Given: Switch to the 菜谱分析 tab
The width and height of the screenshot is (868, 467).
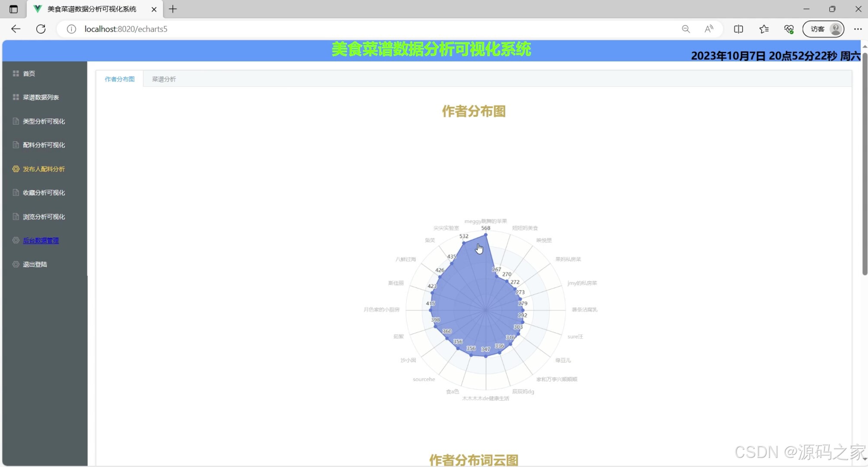Looking at the screenshot, I should pyautogui.click(x=163, y=79).
